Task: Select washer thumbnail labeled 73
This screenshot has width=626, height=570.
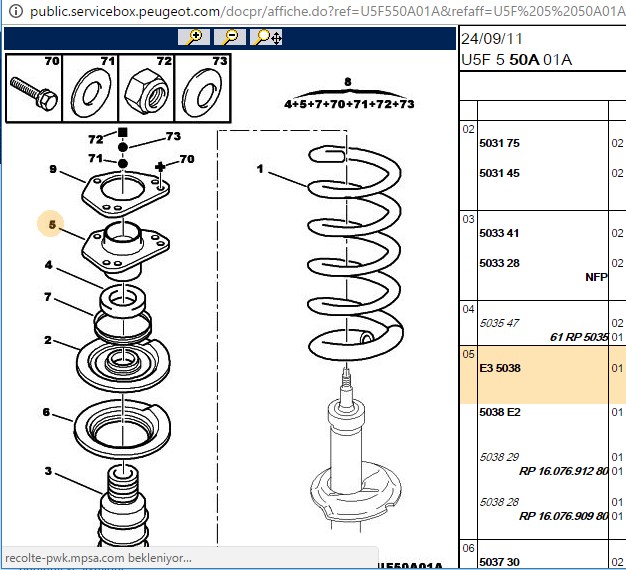Action: [x=202, y=88]
